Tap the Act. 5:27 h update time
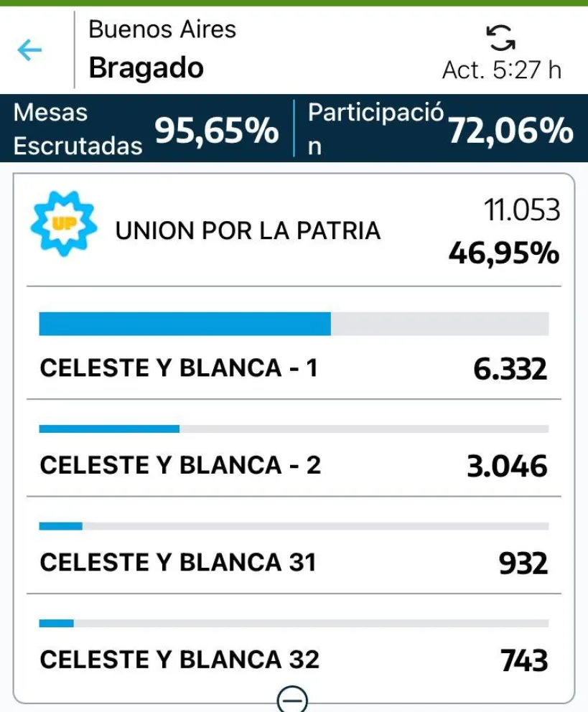Image resolution: width=588 pixels, height=712 pixels. coord(501,70)
